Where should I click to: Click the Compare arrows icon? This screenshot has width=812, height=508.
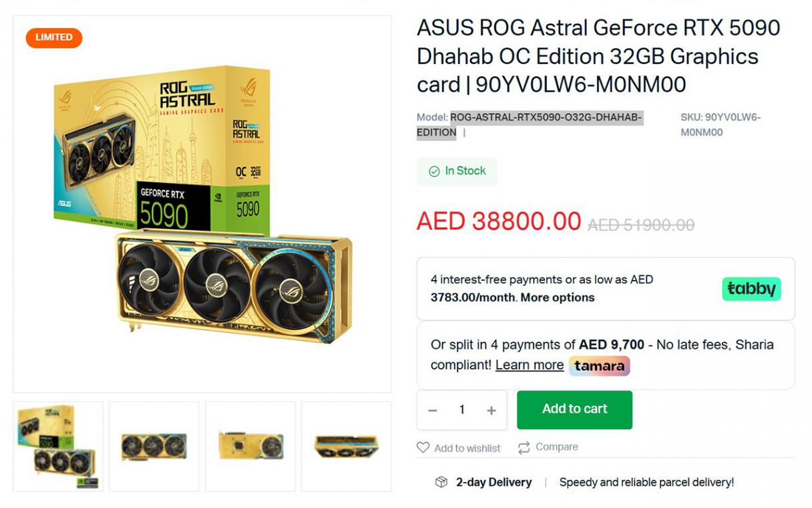pyautogui.click(x=524, y=447)
